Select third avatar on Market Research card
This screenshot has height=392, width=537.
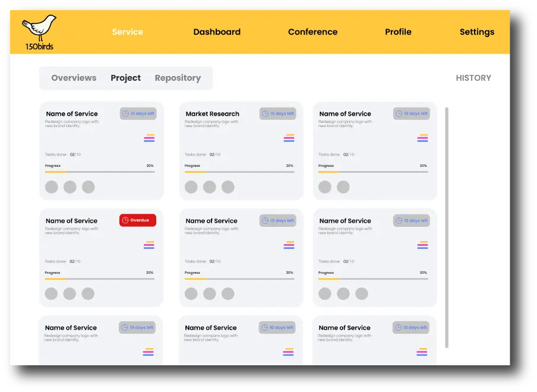coord(228,187)
